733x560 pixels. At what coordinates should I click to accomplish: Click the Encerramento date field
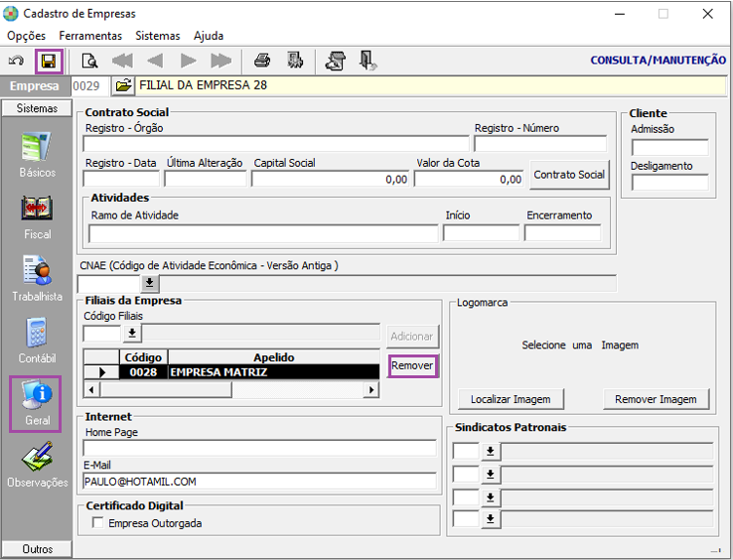click(x=563, y=233)
